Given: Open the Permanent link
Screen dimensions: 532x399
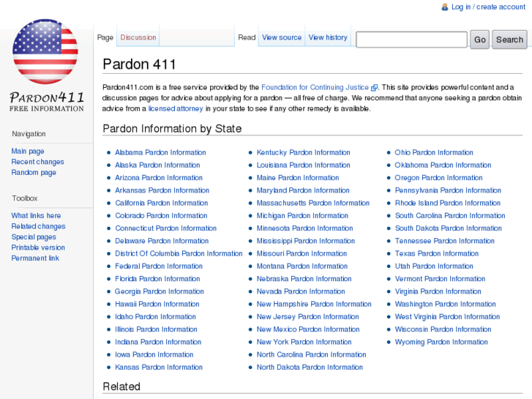Looking at the screenshot, I should (35, 258).
